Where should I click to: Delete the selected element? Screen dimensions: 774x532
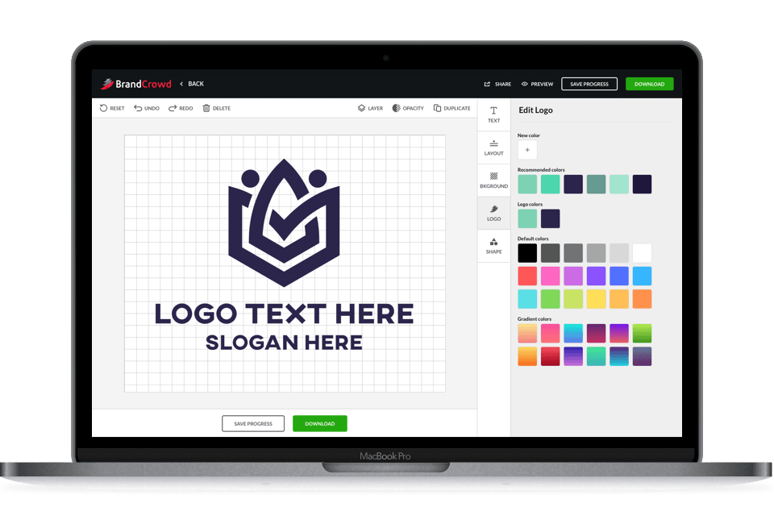[206, 108]
